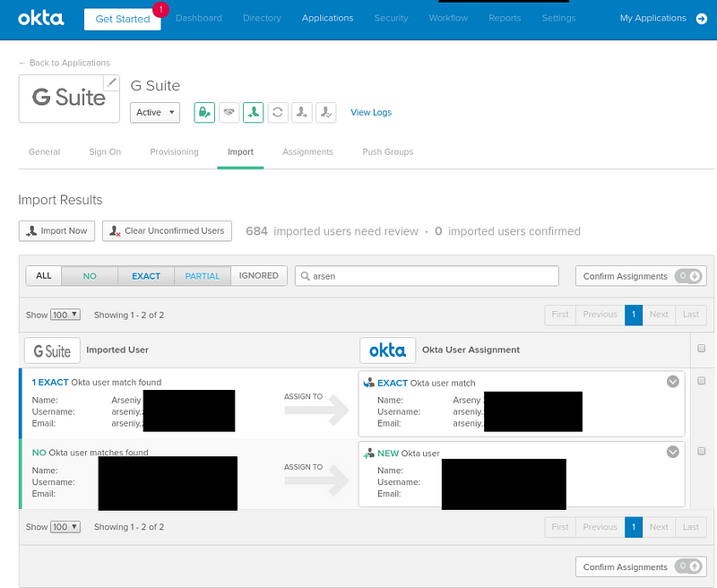
Task: Open the Push Groups tab
Action: click(x=388, y=151)
